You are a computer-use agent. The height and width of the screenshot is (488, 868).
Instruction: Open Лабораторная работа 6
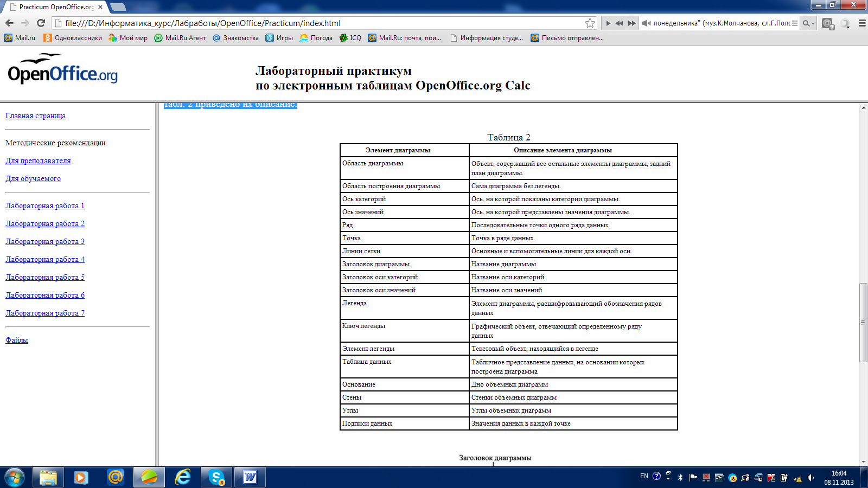(x=45, y=295)
